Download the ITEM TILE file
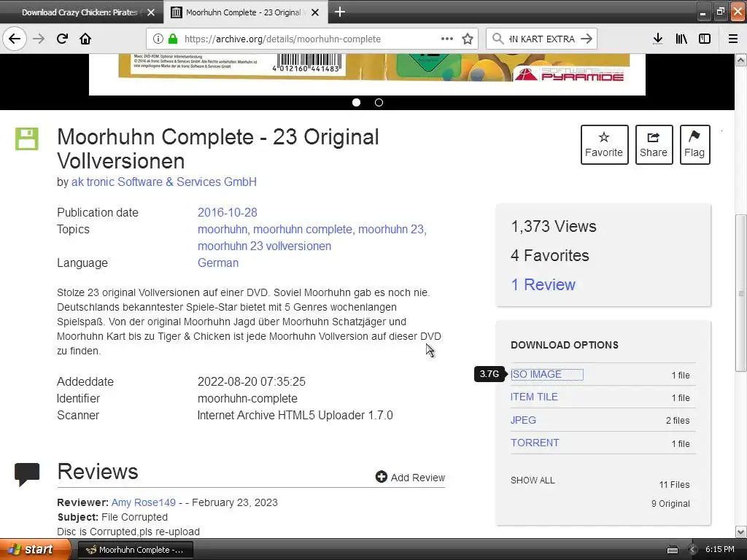 pyautogui.click(x=534, y=397)
